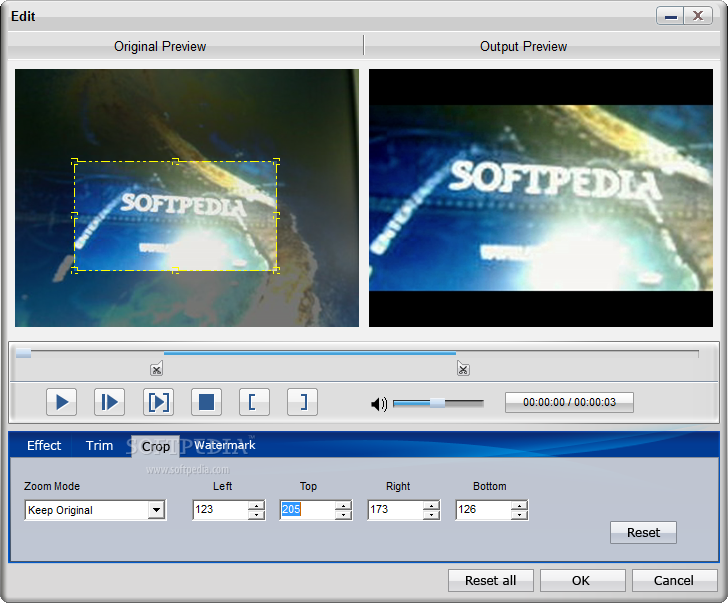Decrease the Left crop value
Screen dimensions: 728x603
[x=256, y=515]
